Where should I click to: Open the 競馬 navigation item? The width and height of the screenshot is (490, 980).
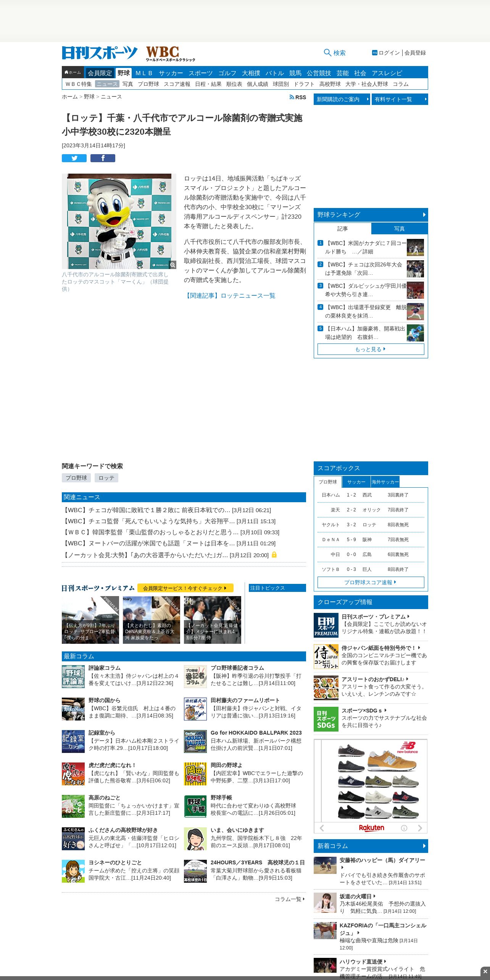point(295,73)
